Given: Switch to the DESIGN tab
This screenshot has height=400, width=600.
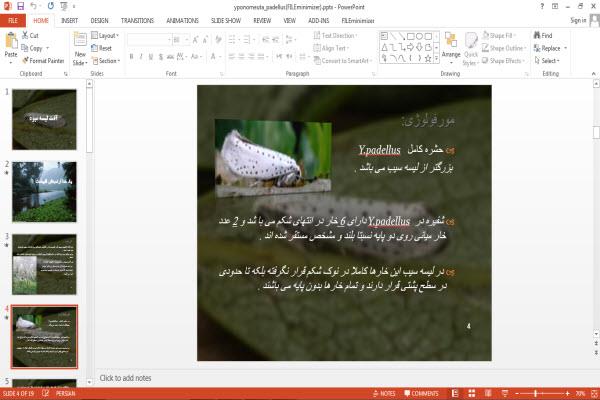Looking at the screenshot, I should tap(99, 20).
